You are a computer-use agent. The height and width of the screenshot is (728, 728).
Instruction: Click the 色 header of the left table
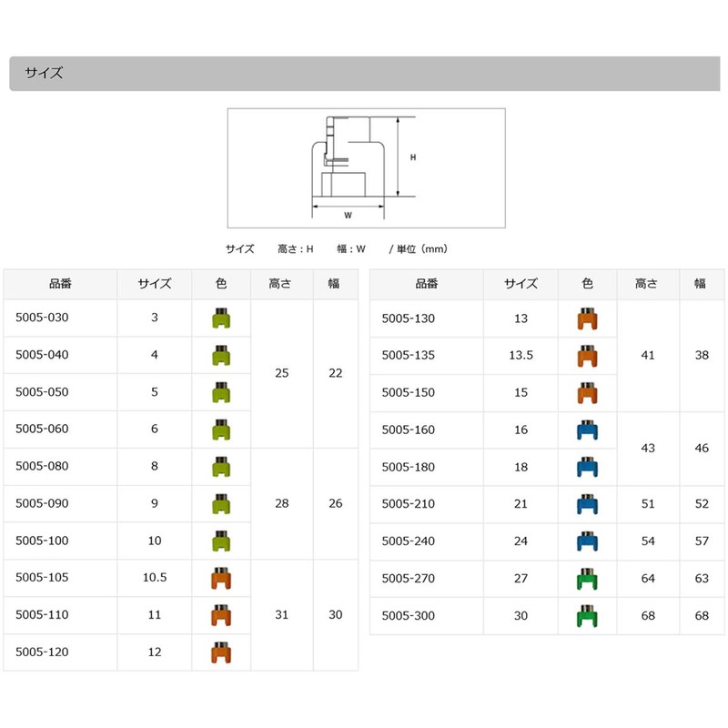click(220, 284)
